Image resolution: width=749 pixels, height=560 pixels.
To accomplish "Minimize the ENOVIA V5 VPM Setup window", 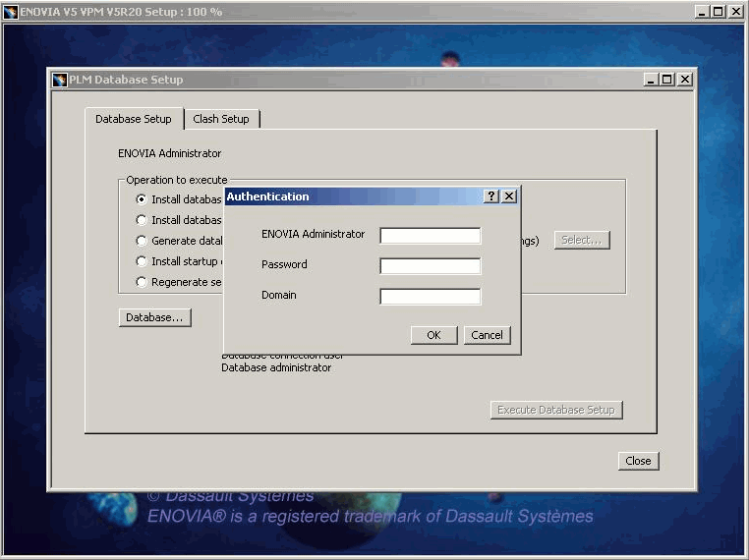I will click(x=702, y=12).
